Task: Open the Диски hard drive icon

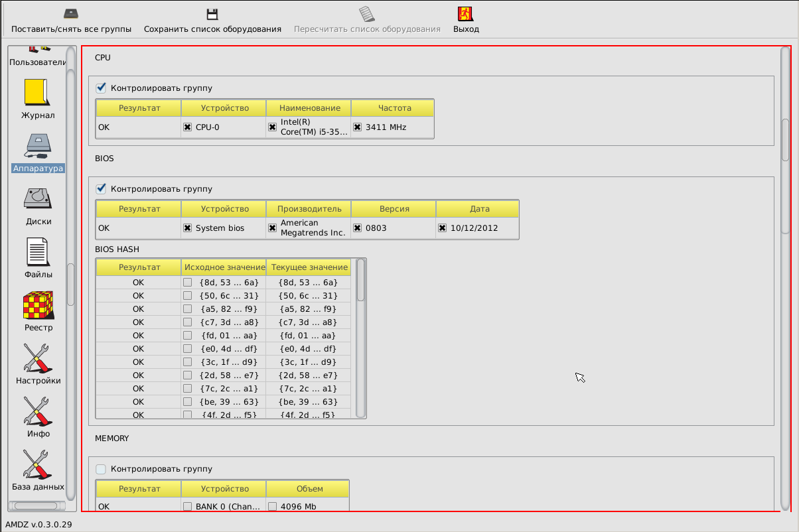Action: [x=38, y=199]
